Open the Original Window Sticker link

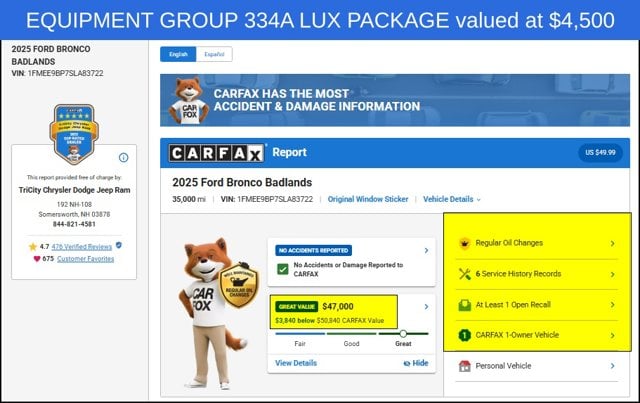click(368, 199)
